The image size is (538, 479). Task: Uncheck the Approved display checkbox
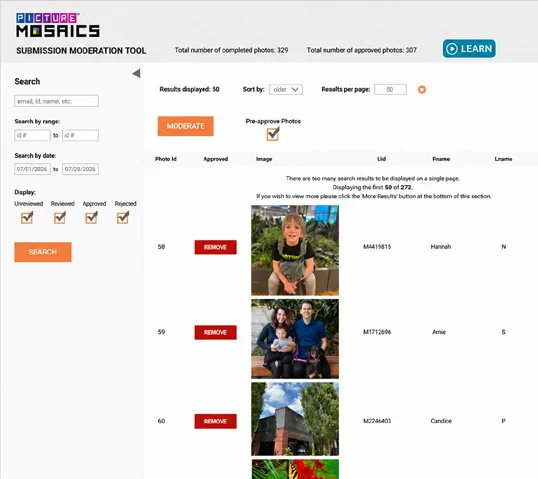click(91, 218)
